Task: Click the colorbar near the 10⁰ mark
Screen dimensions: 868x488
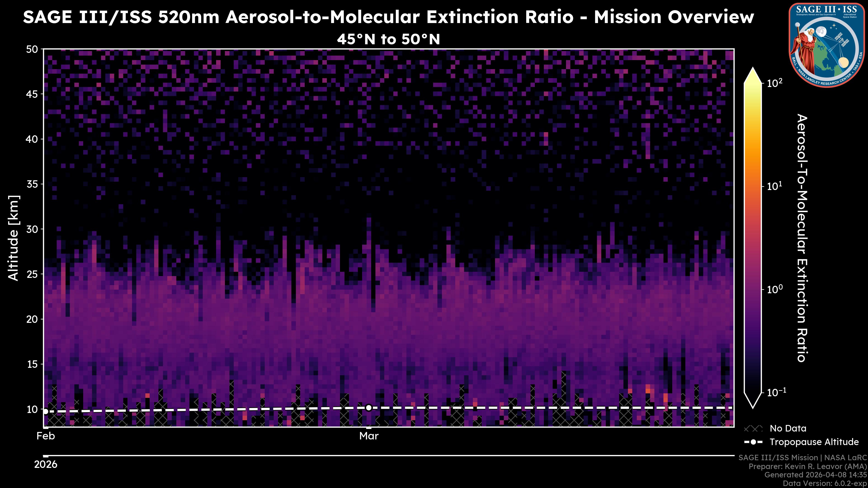Action: click(753, 289)
